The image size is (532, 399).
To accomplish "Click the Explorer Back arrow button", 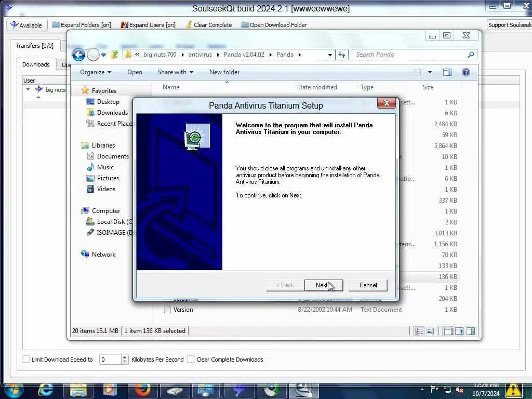I will point(78,54).
